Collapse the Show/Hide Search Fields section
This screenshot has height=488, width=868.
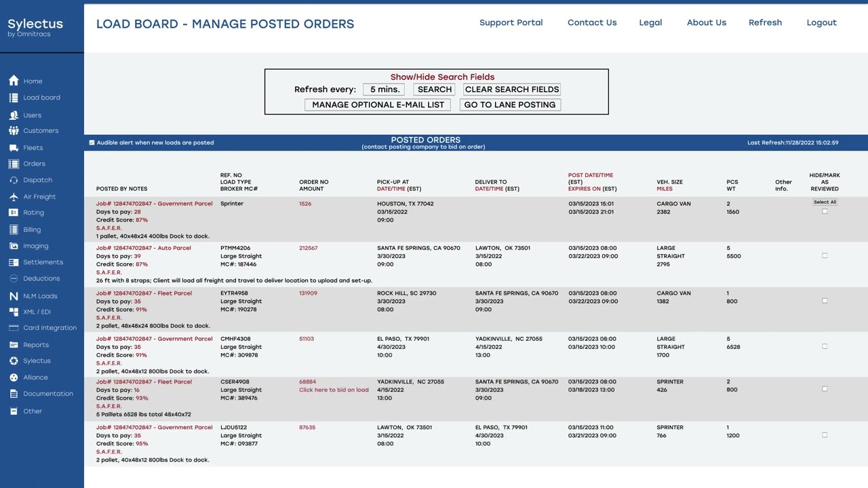[442, 77]
